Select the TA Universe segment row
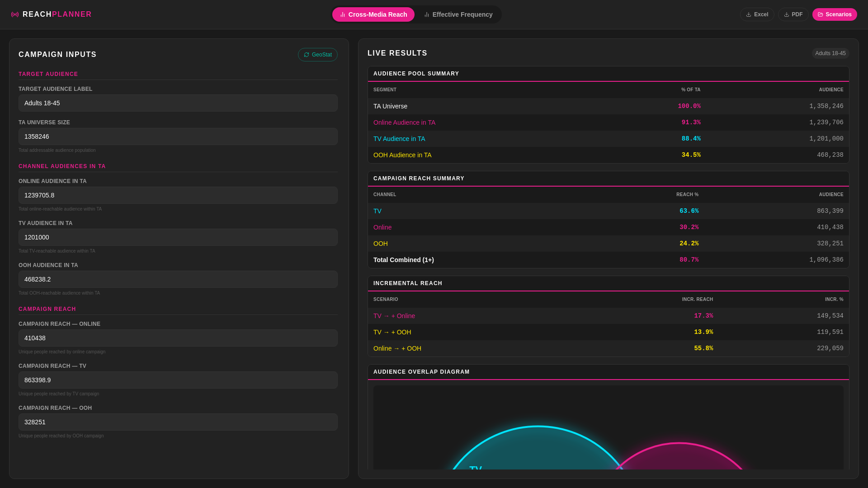868x488 pixels. (x=608, y=106)
